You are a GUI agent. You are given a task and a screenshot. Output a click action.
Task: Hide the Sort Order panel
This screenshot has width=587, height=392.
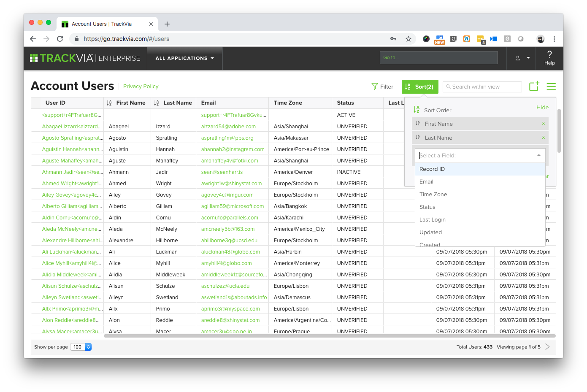coord(542,108)
